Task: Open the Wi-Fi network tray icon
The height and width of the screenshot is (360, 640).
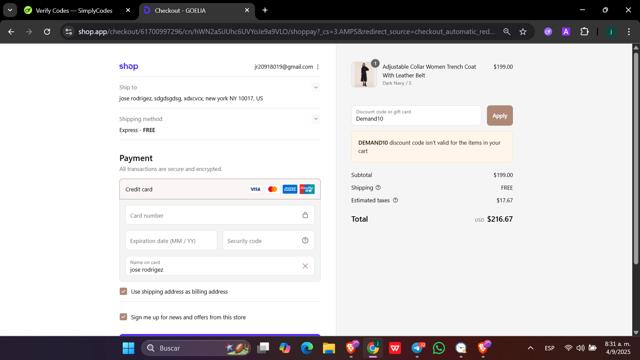Action: pyautogui.click(x=568, y=348)
